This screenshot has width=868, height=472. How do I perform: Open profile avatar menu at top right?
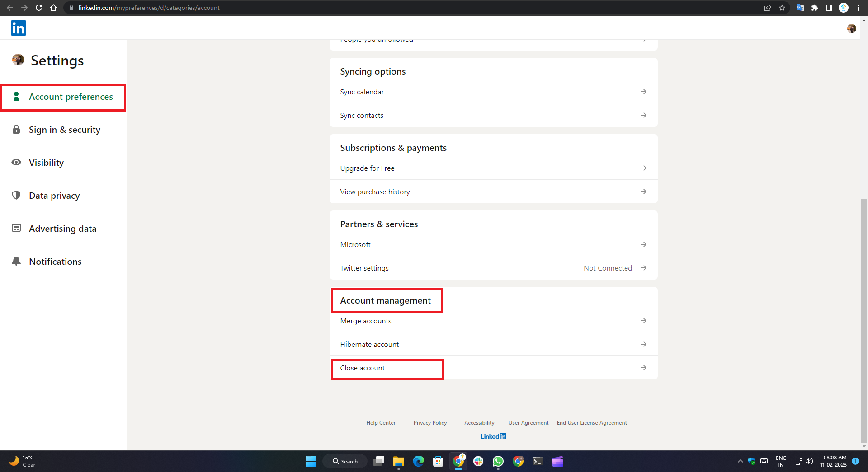coord(851,28)
